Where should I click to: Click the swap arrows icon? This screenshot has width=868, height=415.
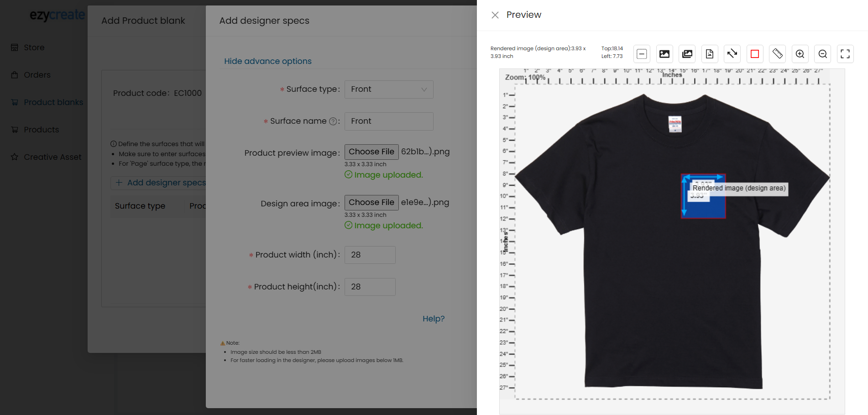point(732,54)
